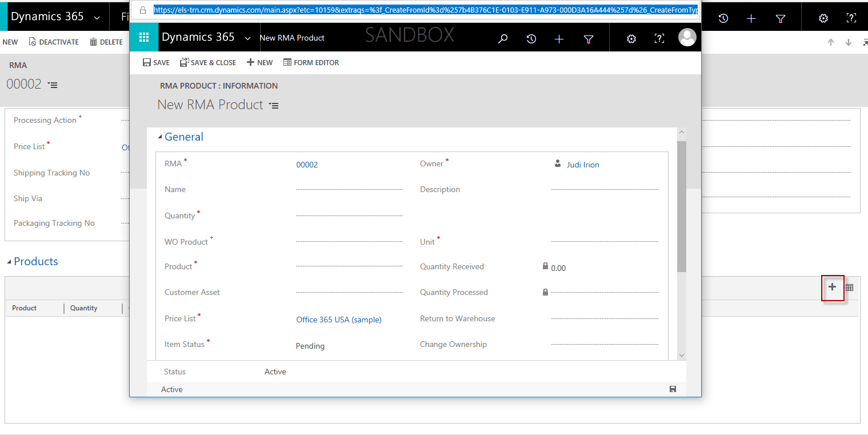Open Office 365 USA (sample) price list link
The height and width of the screenshot is (435, 868).
click(x=339, y=320)
